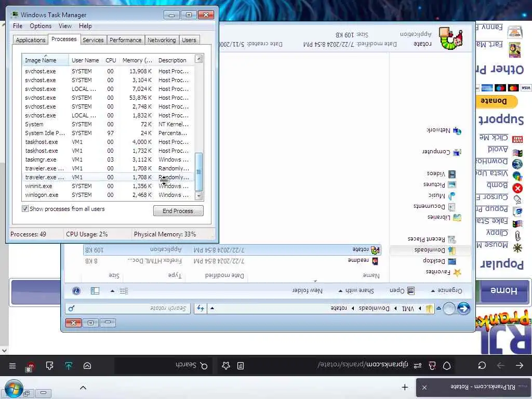The width and height of the screenshot is (532, 399).
Task: Open the extensions puzzle icon in browser toolbar
Action: click(x=49, y=366)
